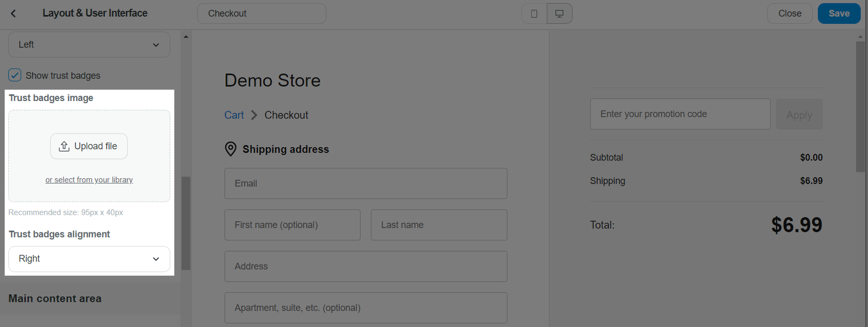Focus the First name (optional) field
The height and width of the screenshot is (327, 868).
292,225
